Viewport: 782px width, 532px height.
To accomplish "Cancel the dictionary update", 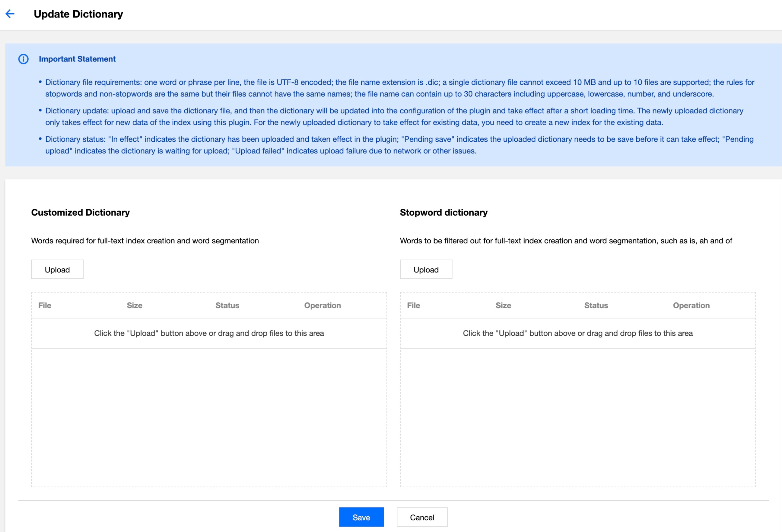I will [422, 517].
